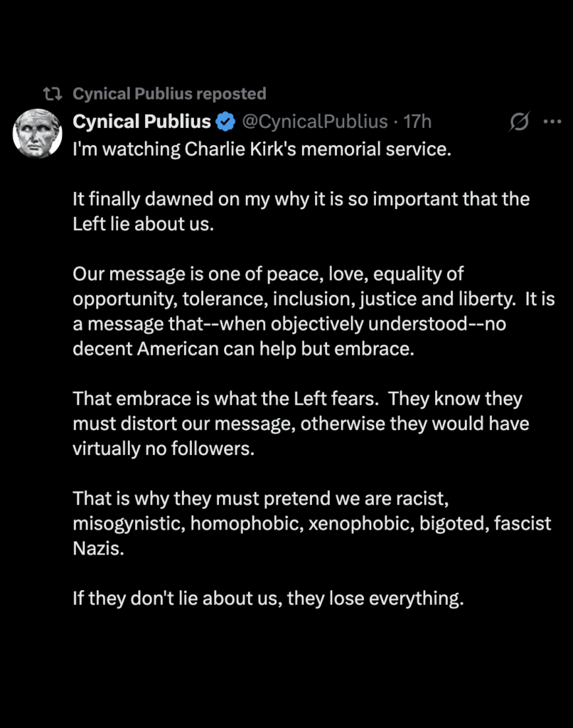Open the three-dot more options menu
This screenshot has height=728, width=573.
[x=552, y=122]
